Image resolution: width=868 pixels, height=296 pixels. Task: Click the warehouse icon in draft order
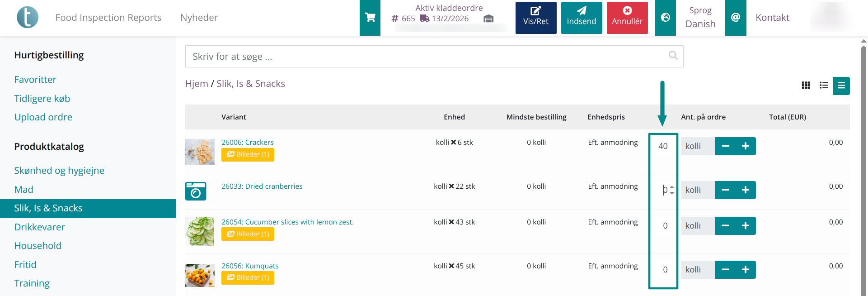tap(488, 19)
